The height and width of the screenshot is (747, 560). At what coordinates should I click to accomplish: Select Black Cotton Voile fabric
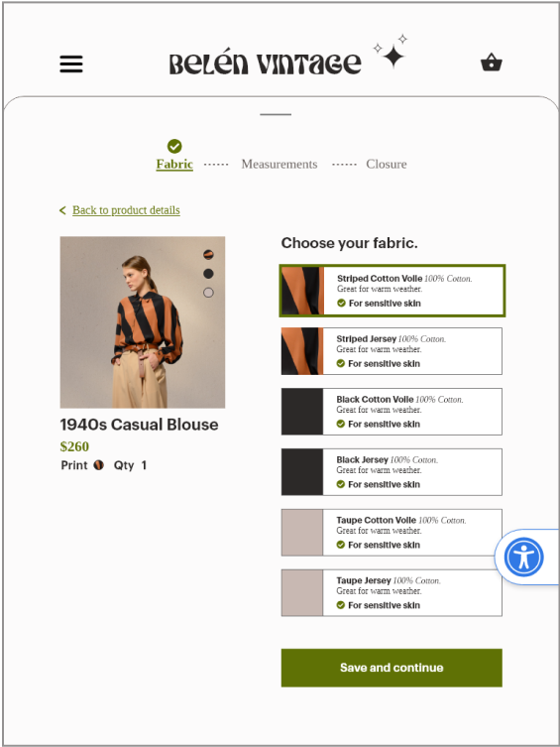tap(392, 412)
